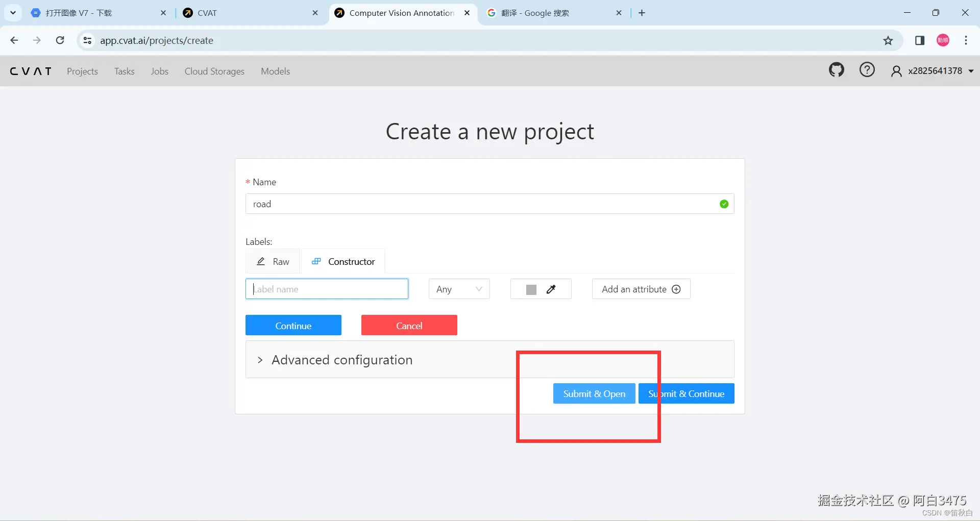Click the red Cancel button
Image resolution: width=980 pixels, height=521 pixels.
409,326
